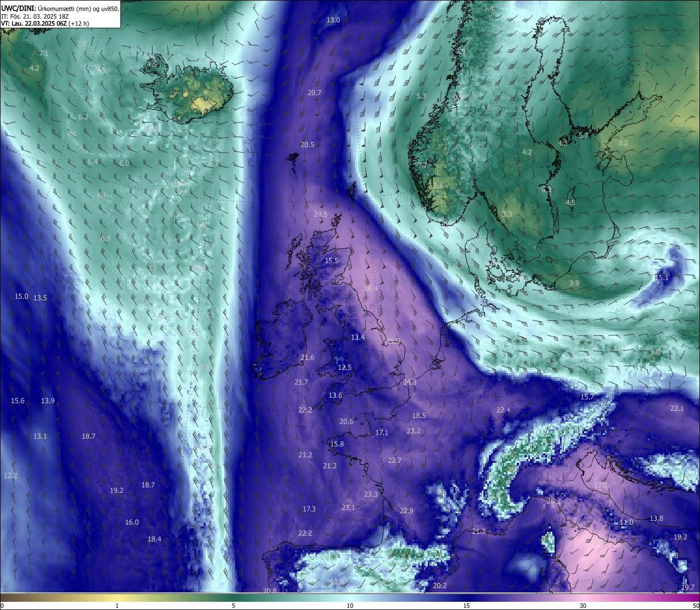Click the 15.7 value north of the Alps

pyautogui.click(x=587, y=397)
